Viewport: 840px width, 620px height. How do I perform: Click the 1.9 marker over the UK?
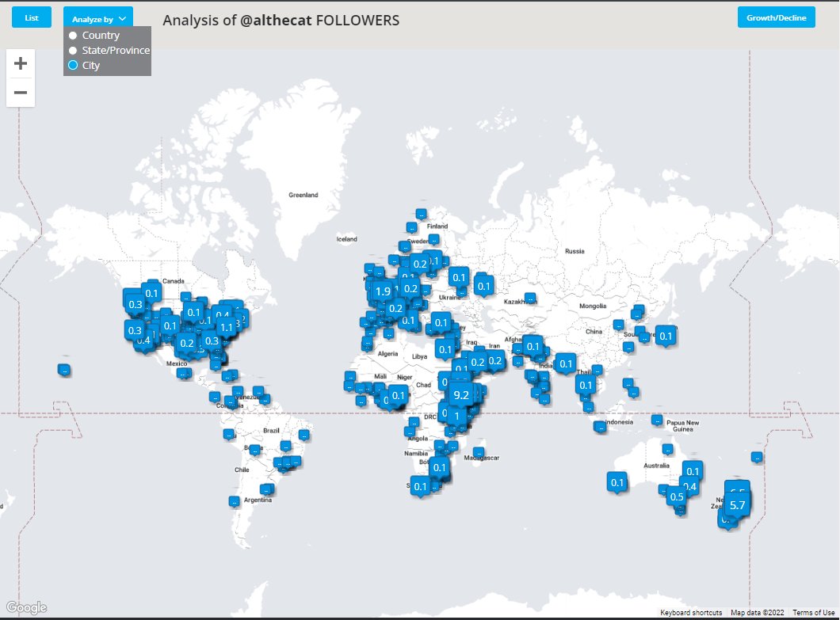tap(383, 292)
